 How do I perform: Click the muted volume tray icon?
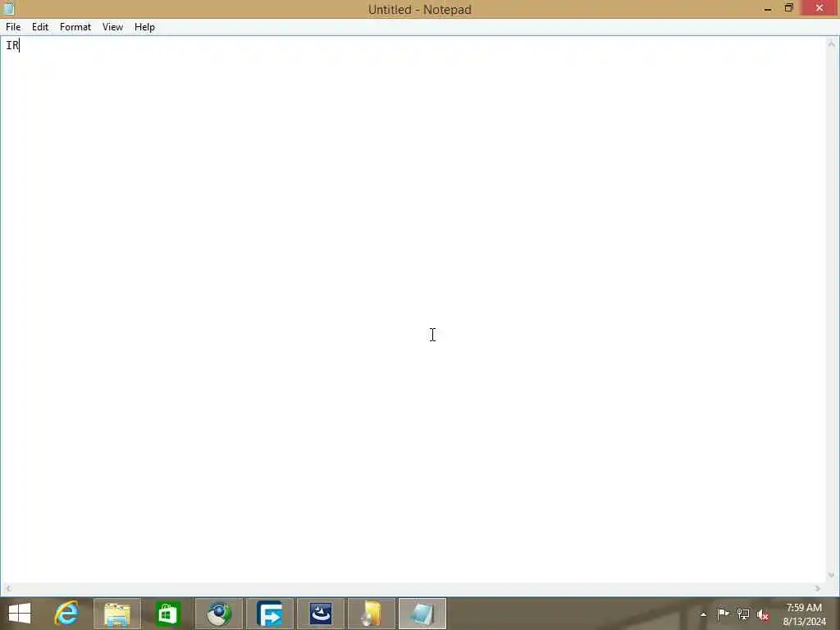point(763,614)
